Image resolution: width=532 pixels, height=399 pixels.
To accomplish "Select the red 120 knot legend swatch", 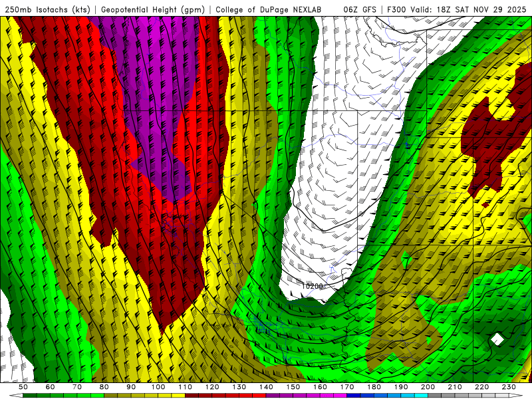I will (x=219, y=396).
